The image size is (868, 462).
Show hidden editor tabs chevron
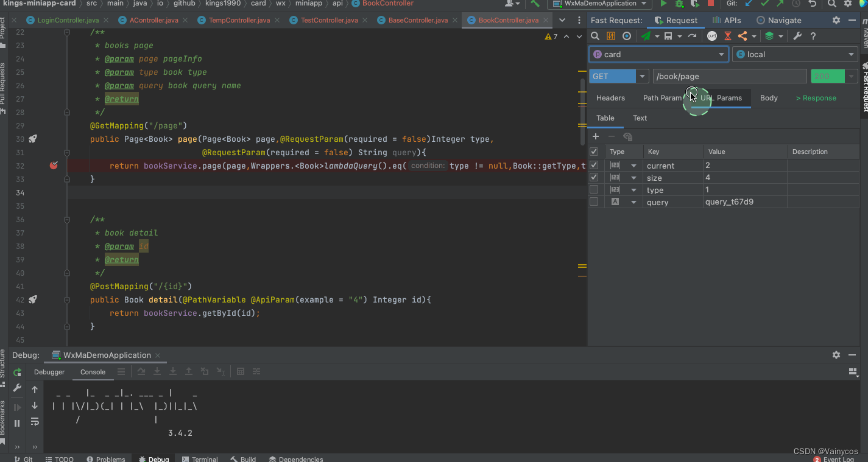pos(562,20)
